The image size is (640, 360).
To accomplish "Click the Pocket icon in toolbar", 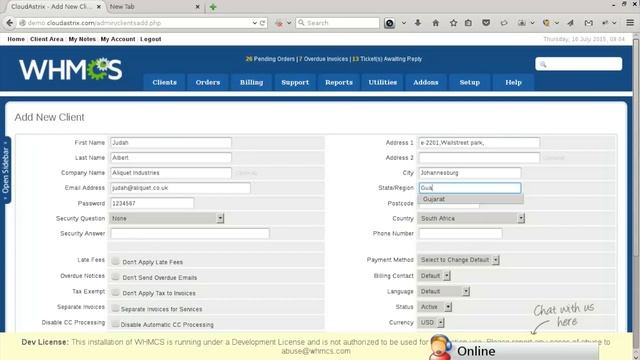I will (x=486, y=23).
